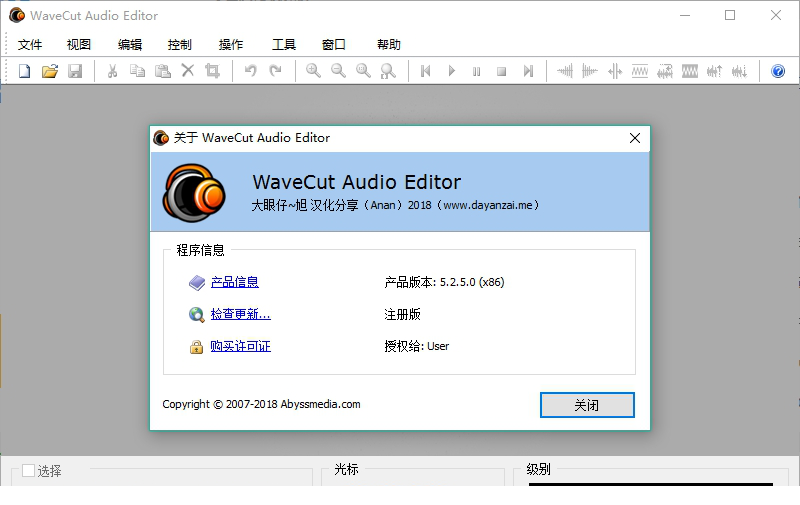The height and width of the screenshot is (505, 800).
Task: Click the Save floppy disk icon
Action: [75, 71]
